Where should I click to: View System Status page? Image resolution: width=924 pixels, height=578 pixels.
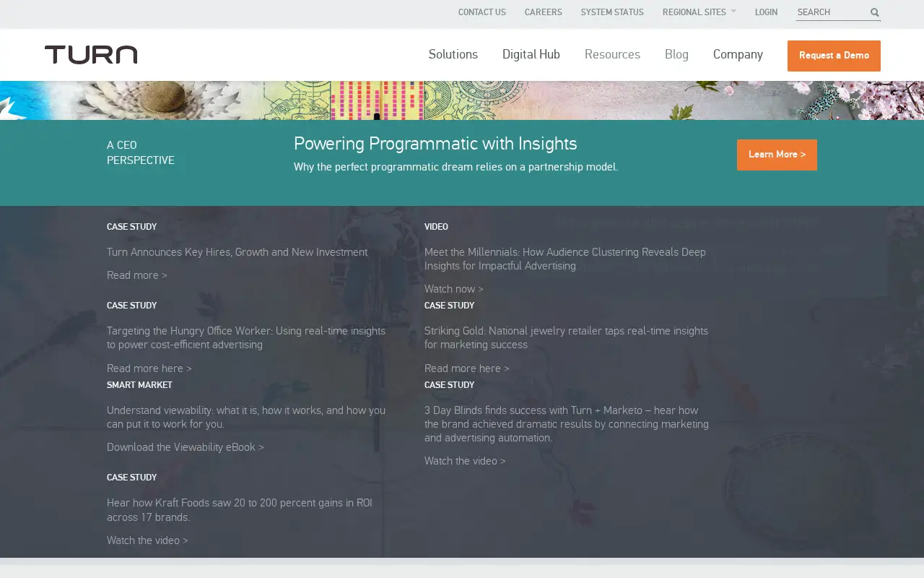tap(612, 12)
